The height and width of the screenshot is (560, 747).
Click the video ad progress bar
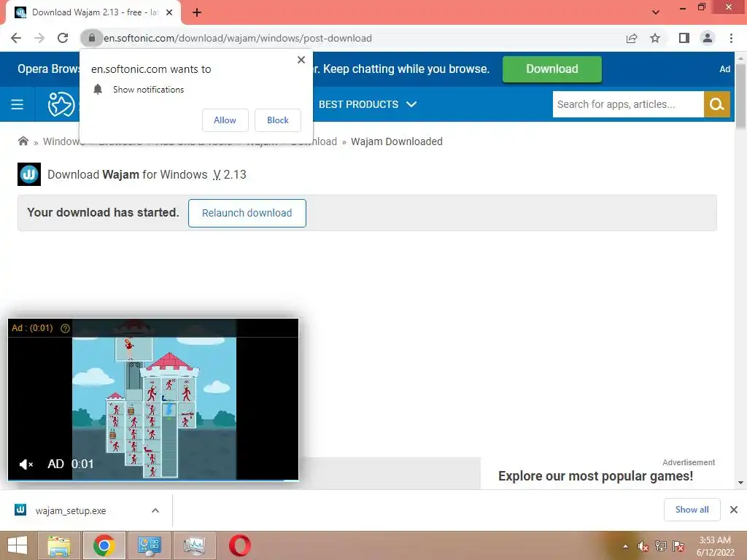[x=153, y=480]
